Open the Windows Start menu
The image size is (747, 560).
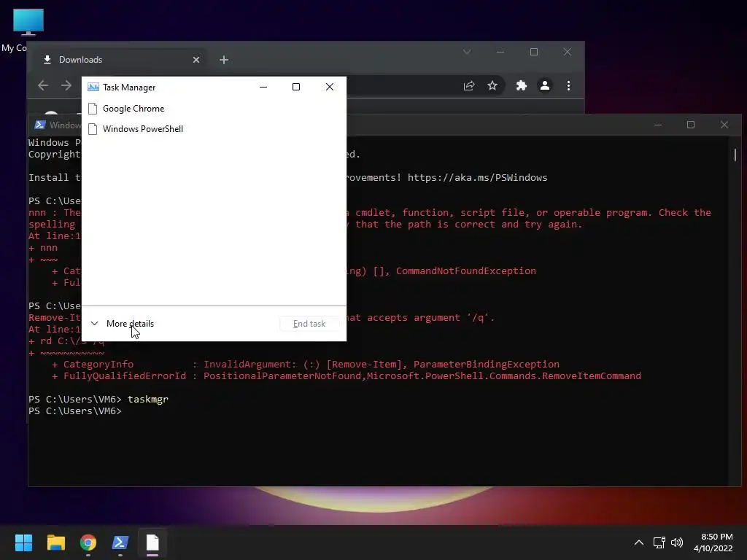(x=23, y=542)
